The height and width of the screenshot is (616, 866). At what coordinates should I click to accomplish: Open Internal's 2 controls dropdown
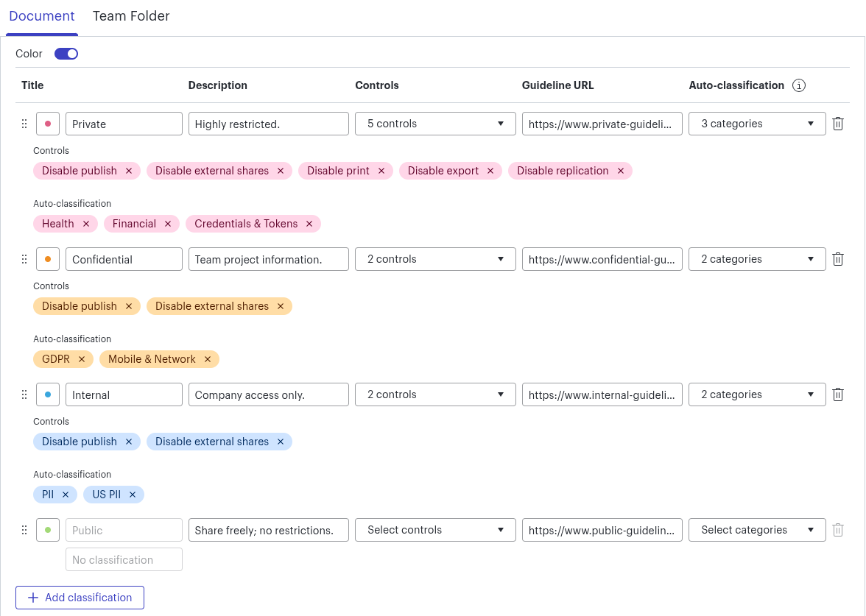(x=435, y=394)
